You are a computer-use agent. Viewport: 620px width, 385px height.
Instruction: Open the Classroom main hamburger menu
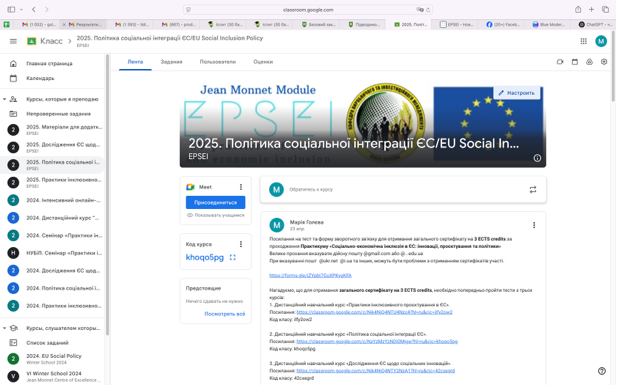pos(13,41)
